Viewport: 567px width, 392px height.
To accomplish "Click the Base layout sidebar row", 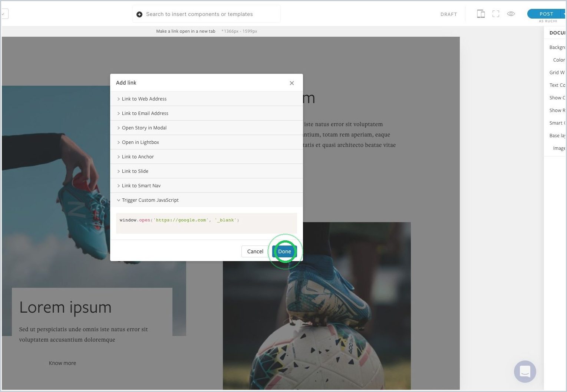I will pyautogui.click(x=557, y=135).
